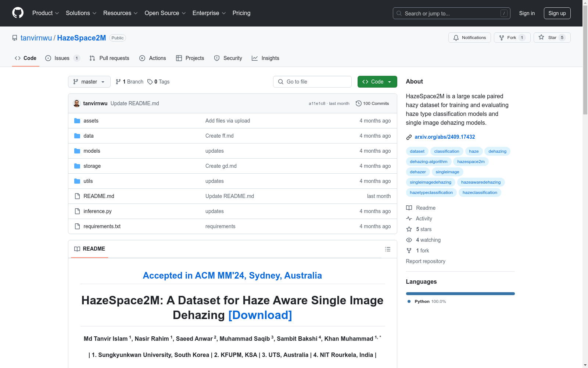Viewport: 588px width, 368px height.
Task: Expand the Enterprise menu
Action: pyautogui.click(x=209, y=13)
